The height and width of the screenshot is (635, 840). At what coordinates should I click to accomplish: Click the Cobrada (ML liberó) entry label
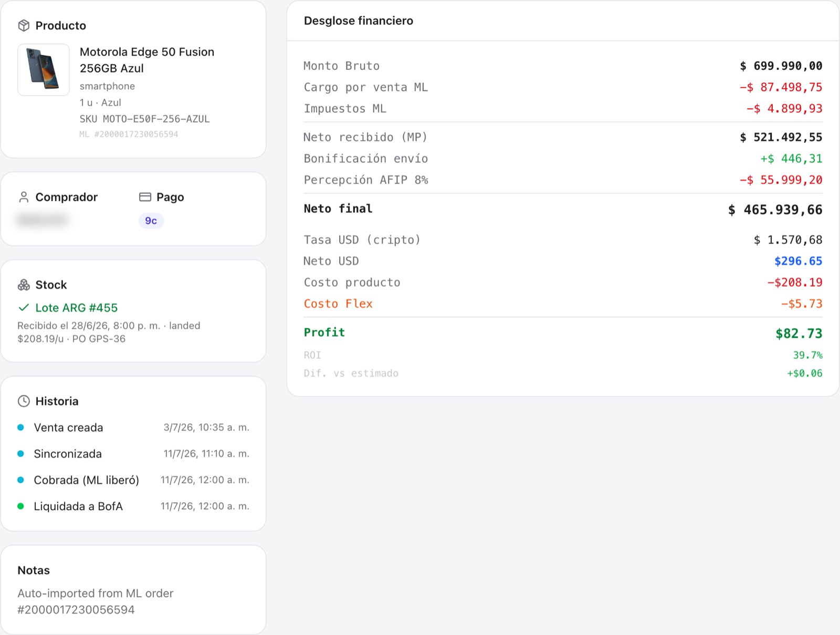coord(87,480)
